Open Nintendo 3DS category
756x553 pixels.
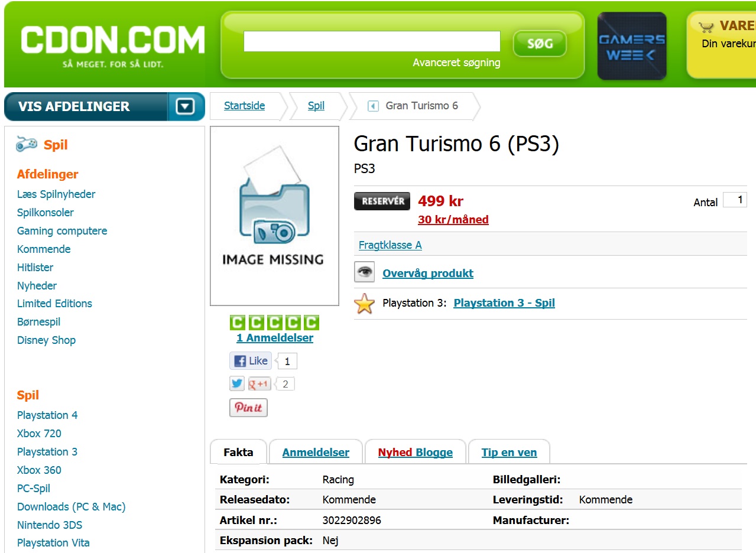50,525
